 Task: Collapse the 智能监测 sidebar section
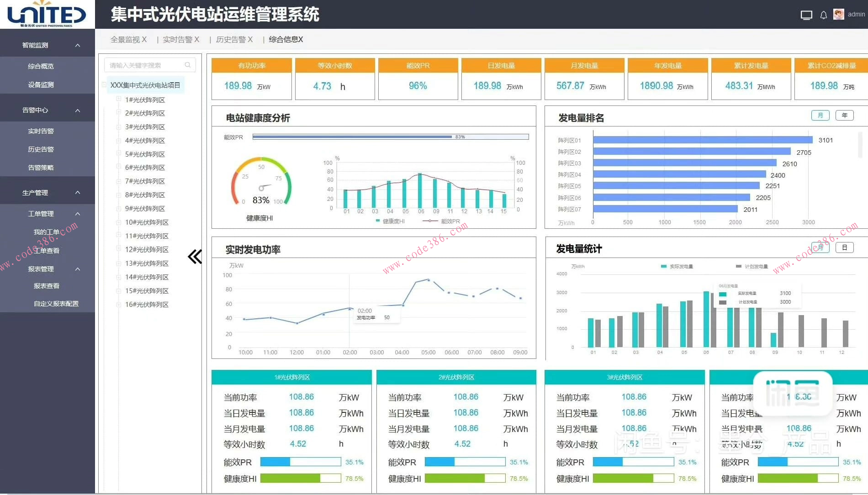coord(78,45)
